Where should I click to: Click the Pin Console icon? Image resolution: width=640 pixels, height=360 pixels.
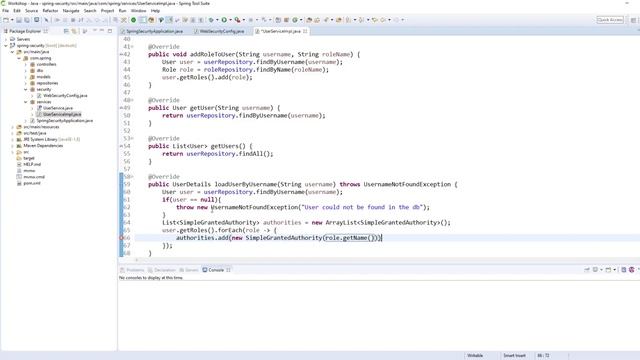pos(587,269)
